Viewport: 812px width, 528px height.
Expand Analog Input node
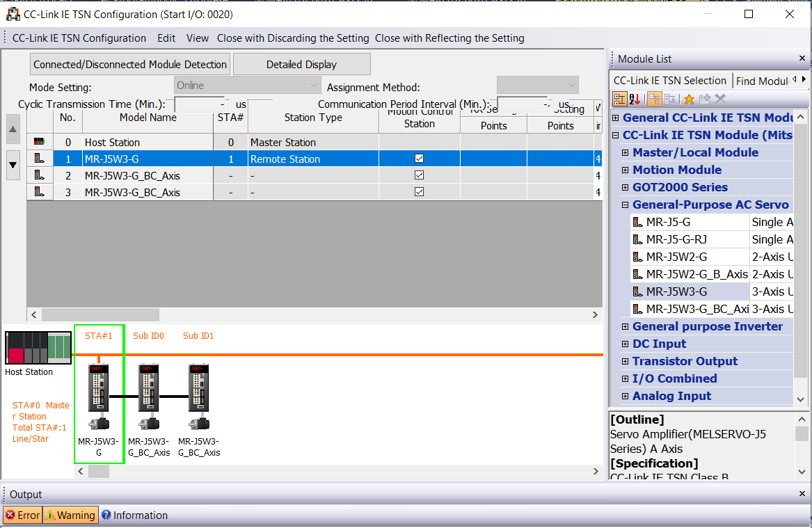pyautogui.click(x=625, y=396)
